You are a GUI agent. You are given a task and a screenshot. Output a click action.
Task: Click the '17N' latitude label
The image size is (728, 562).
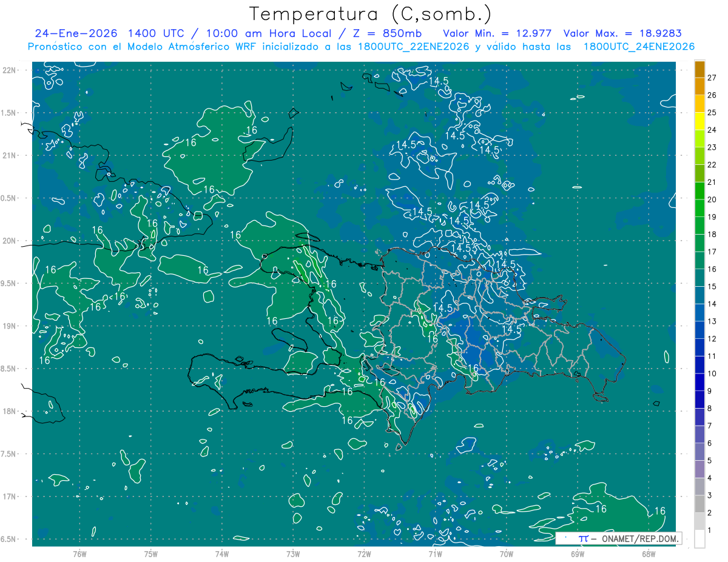[x=10, y=497]
